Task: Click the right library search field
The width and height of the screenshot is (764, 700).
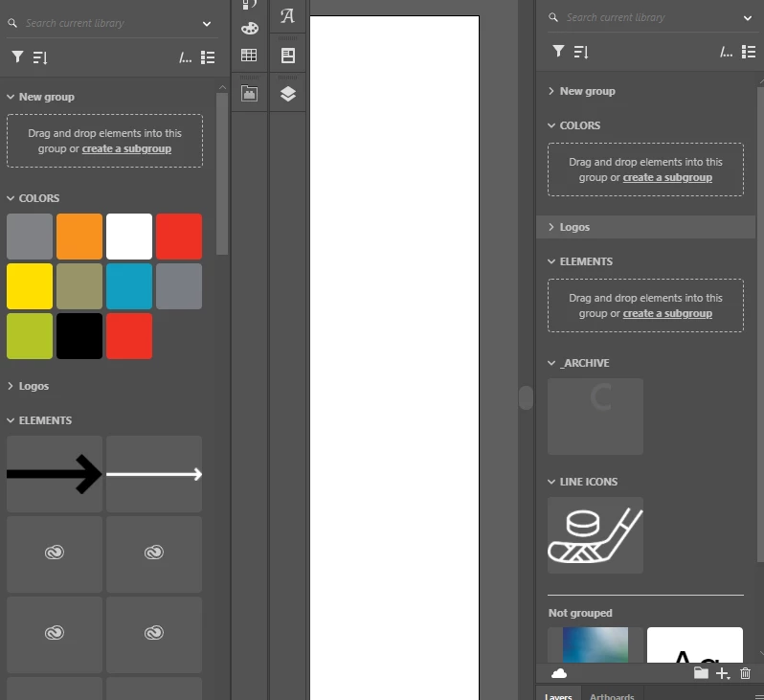Action: 651,17
